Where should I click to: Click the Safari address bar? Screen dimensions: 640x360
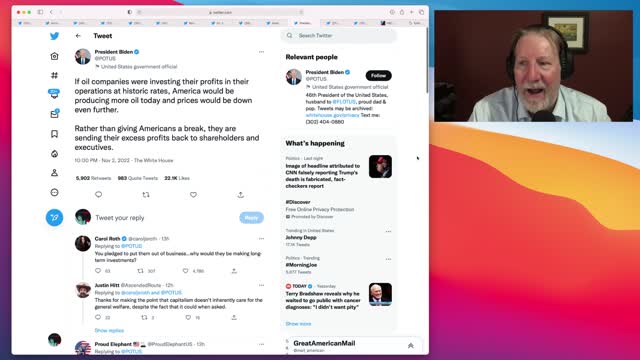coord(220,12)
